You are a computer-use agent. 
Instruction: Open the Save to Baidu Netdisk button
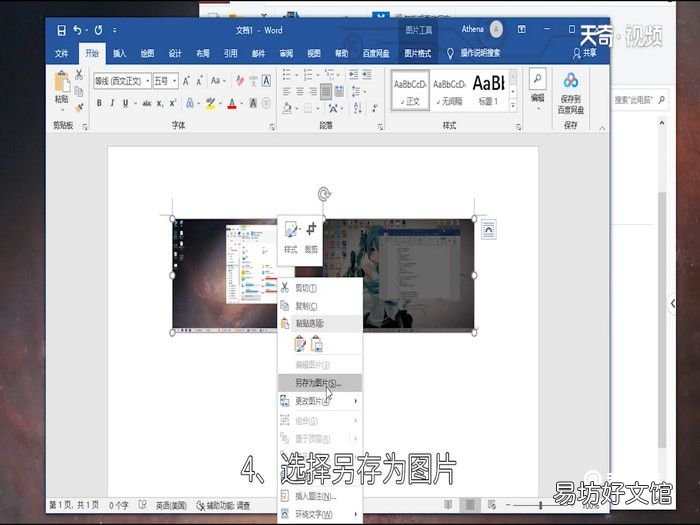coord(571,93)
